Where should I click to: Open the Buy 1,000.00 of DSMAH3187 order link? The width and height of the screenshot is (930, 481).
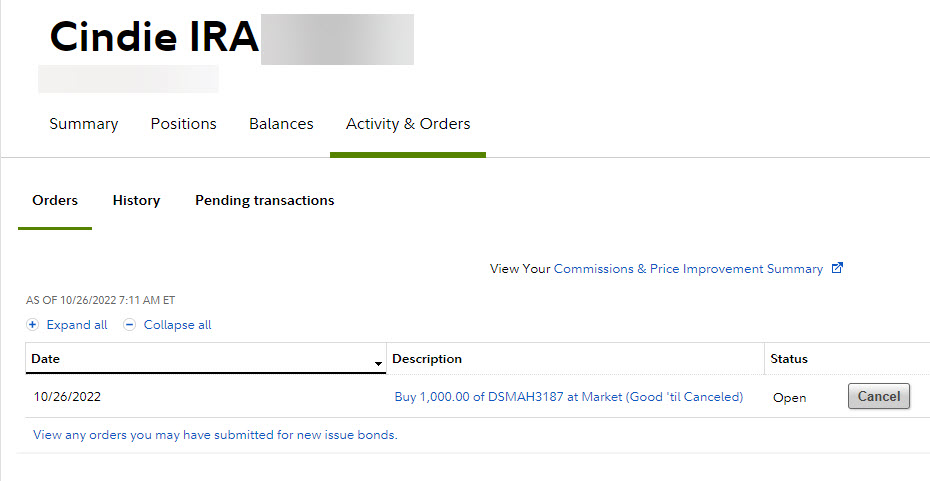569,397
